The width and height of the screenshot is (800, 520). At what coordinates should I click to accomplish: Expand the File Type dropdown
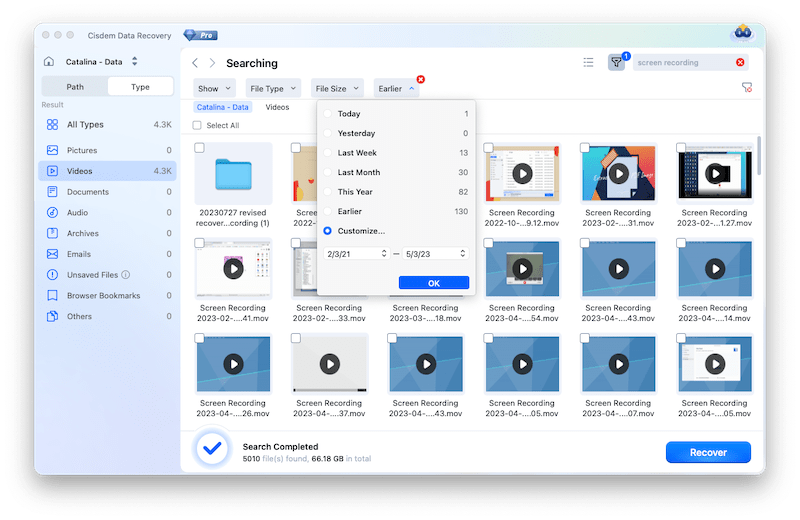click(x=273, y=89)
